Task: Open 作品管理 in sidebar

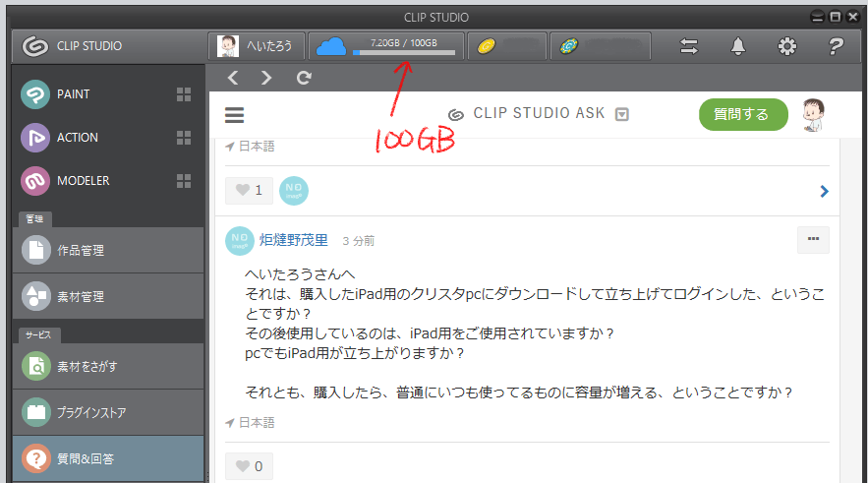Action: [x=108, y=250]
